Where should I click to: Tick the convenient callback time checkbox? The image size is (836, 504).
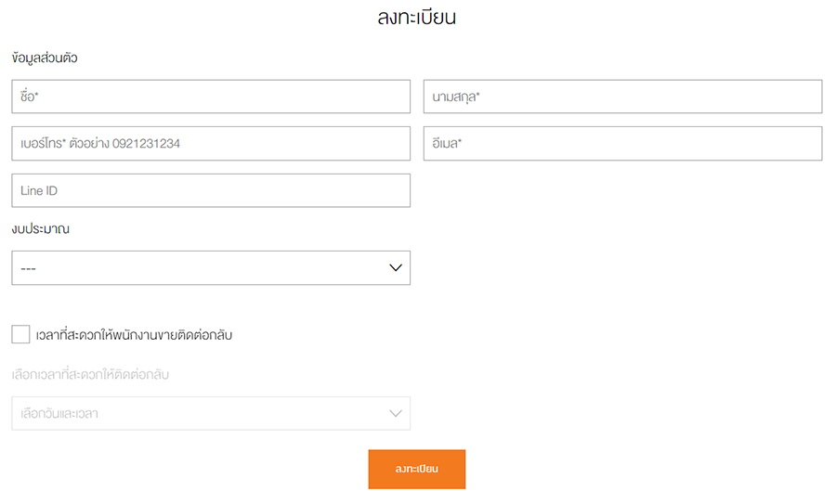[x=20, y=334]
